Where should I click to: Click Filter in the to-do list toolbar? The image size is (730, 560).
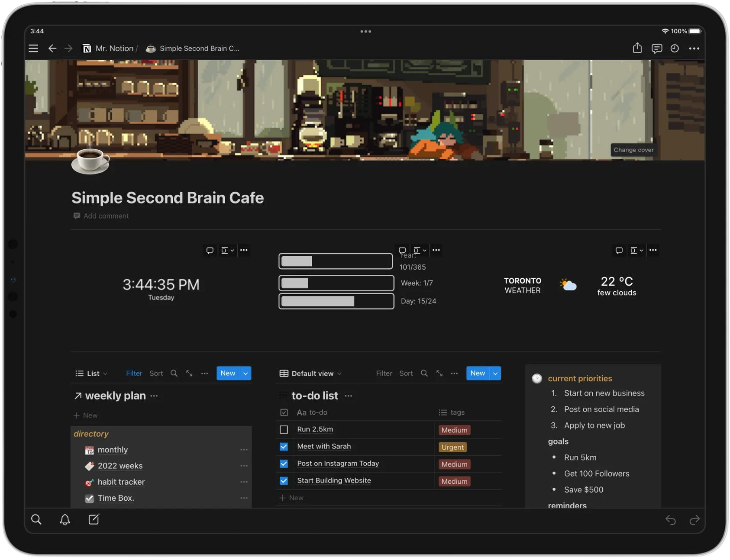[384, 373]
